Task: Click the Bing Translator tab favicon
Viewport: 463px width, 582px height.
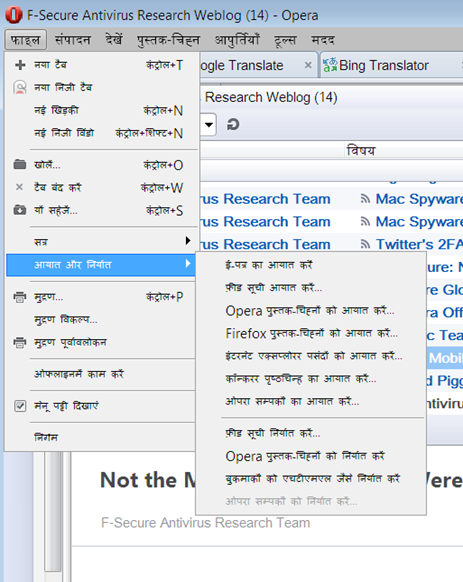Action: pos(329,65)
